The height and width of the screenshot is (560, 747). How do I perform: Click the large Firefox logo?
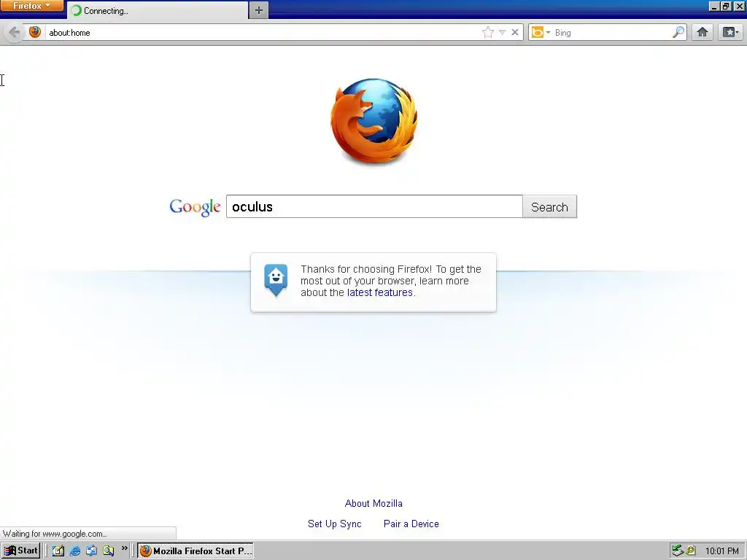pyautogui.click(x=374, y=122)
